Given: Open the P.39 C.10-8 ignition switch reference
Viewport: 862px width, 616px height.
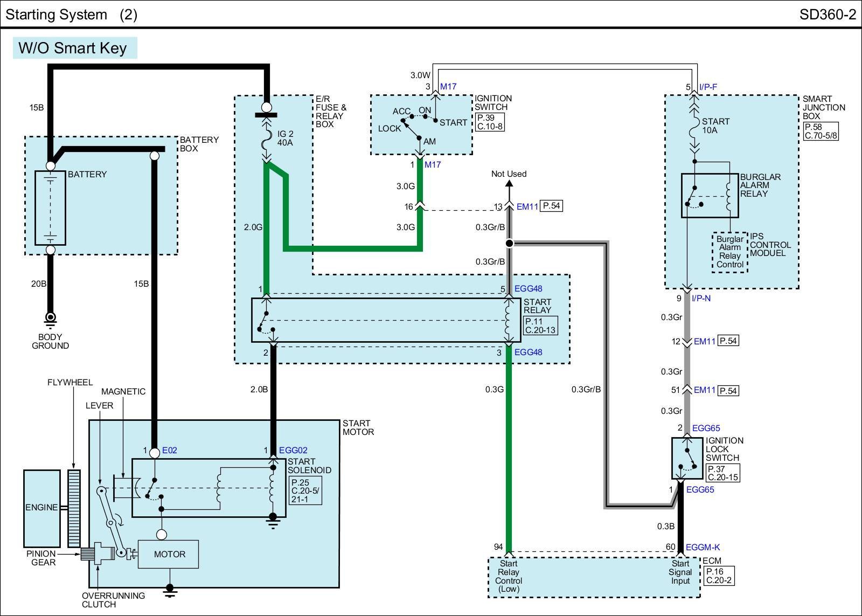Looking at the screenshot, I should coord(490,122).
